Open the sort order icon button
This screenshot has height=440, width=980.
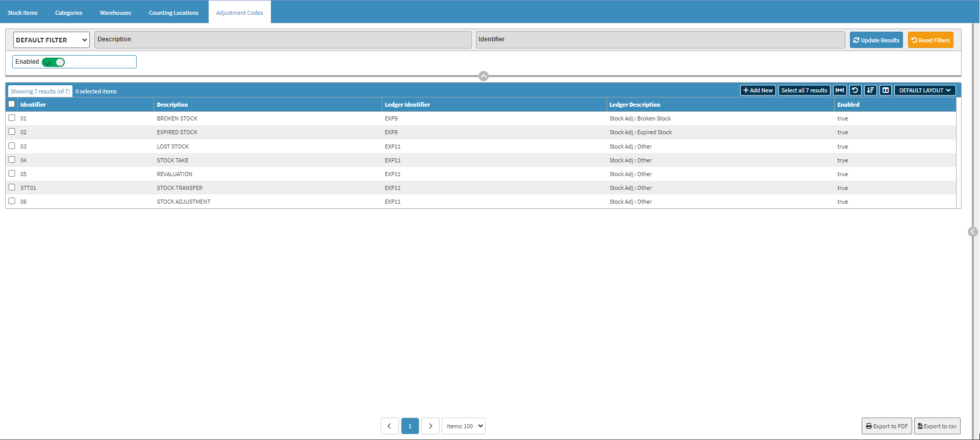click(x=870, y=90)
